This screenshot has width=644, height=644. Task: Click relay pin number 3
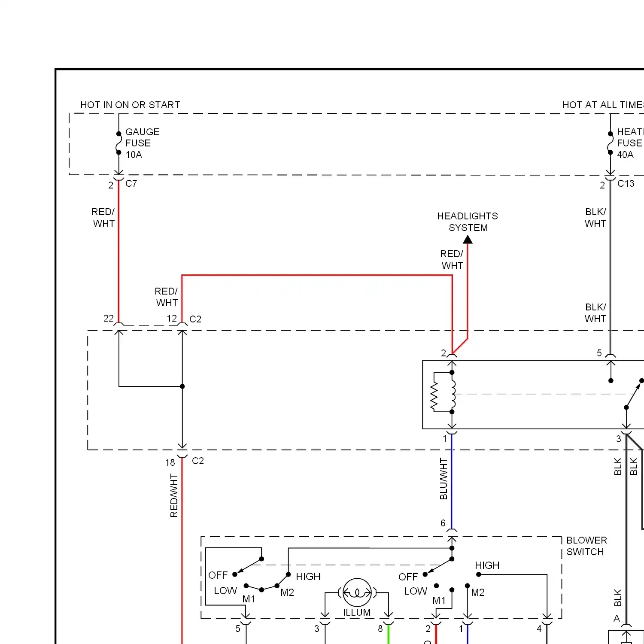point(619,439)
